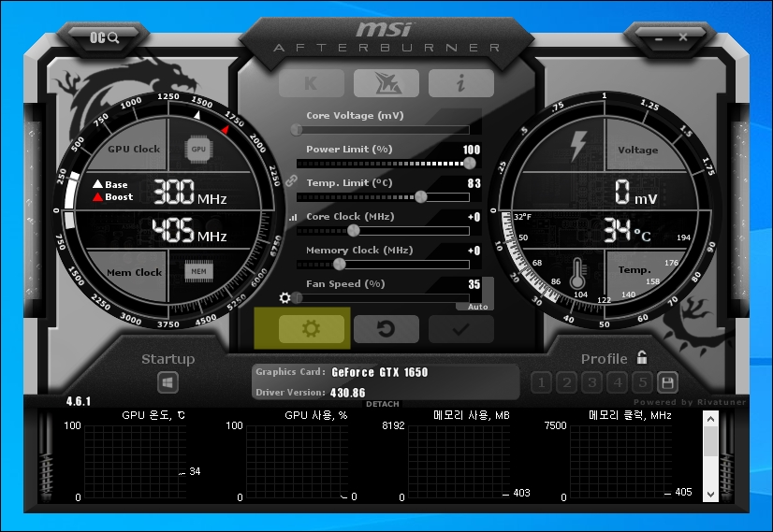
Task: Click the 405 MHz mem clock readout
Action: (190, 231)
